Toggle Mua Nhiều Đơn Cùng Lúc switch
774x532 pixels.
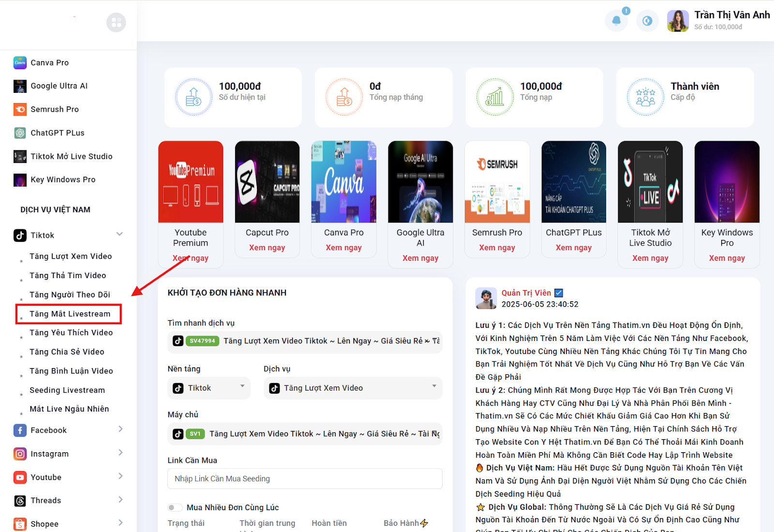tap(175, 507)
